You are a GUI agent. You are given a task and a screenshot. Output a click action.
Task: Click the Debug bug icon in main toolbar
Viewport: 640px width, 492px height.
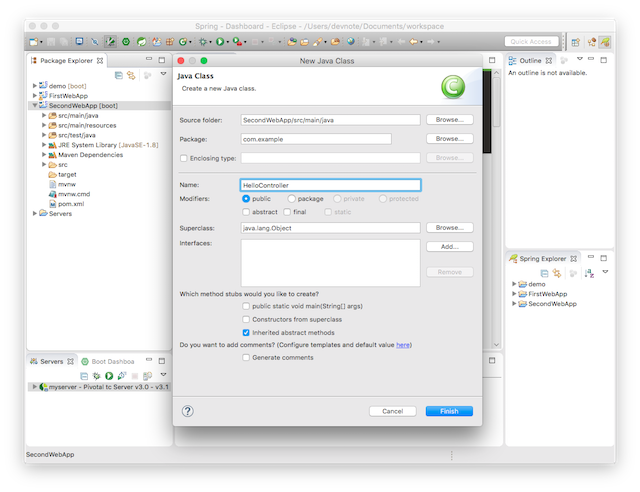pos(202,42)
